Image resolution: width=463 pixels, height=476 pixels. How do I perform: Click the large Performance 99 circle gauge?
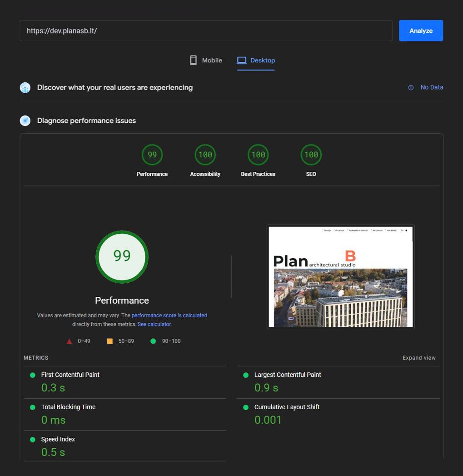point(122,257)
